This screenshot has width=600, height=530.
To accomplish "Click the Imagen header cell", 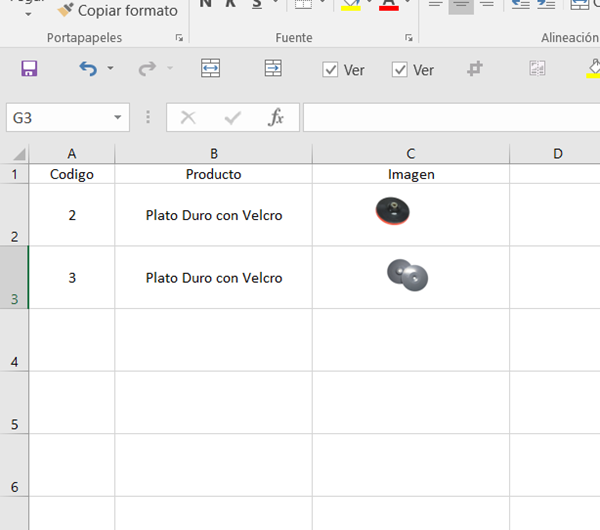I will click(x=411, y=174).
